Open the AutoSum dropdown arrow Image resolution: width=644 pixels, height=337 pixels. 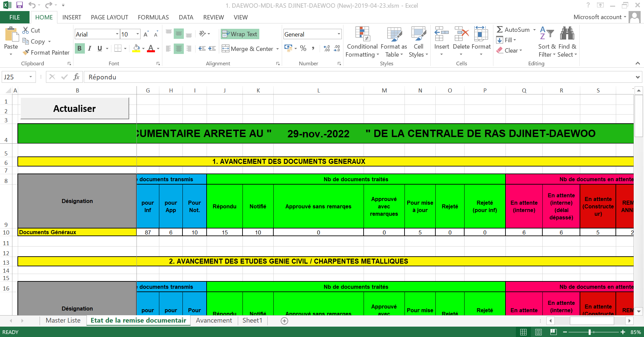point(534,30)
